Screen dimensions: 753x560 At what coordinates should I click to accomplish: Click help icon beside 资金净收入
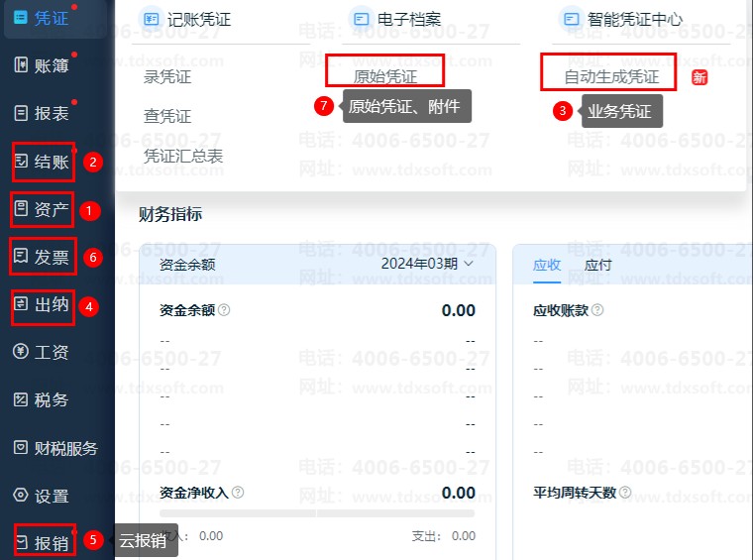pos(238,492)
